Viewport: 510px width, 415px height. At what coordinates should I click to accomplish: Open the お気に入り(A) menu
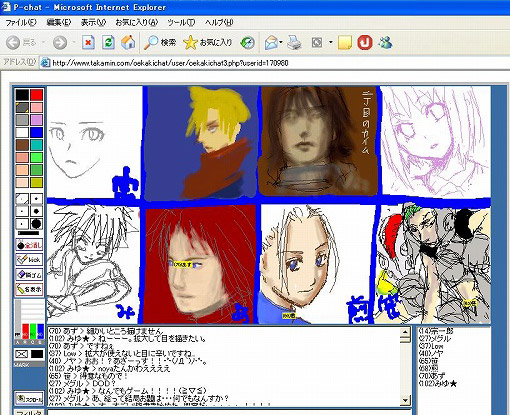136,23
